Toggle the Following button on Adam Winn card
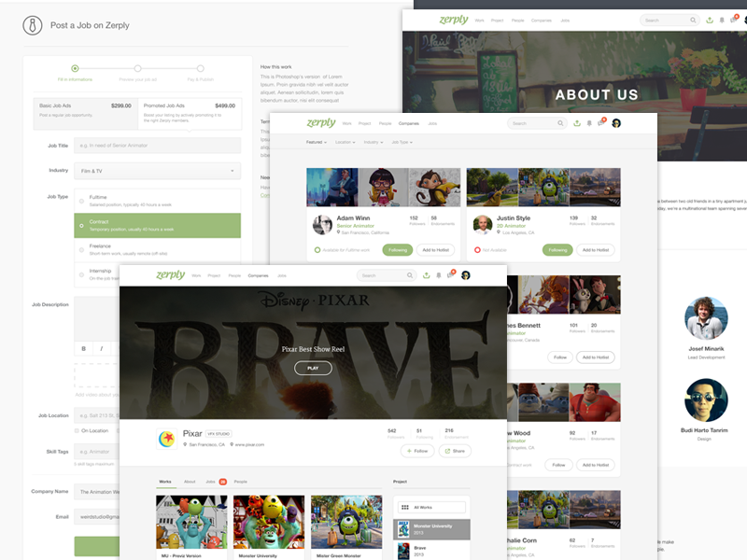 tap(398, 250)
